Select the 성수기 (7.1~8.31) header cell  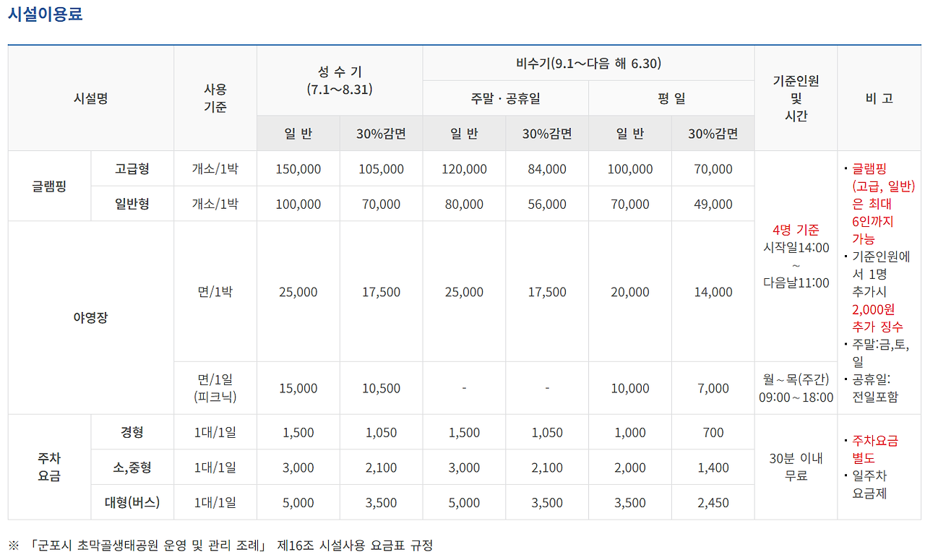340,81
